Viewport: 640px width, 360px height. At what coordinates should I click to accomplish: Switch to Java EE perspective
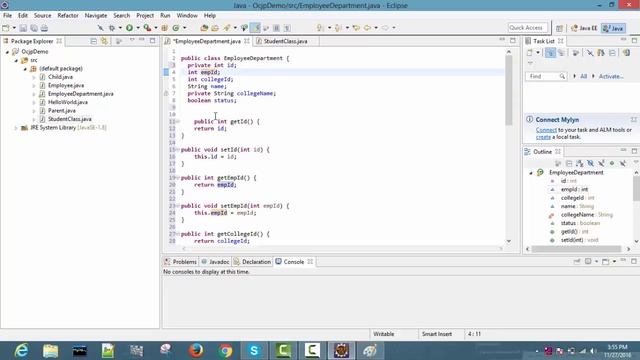point(584,28)
